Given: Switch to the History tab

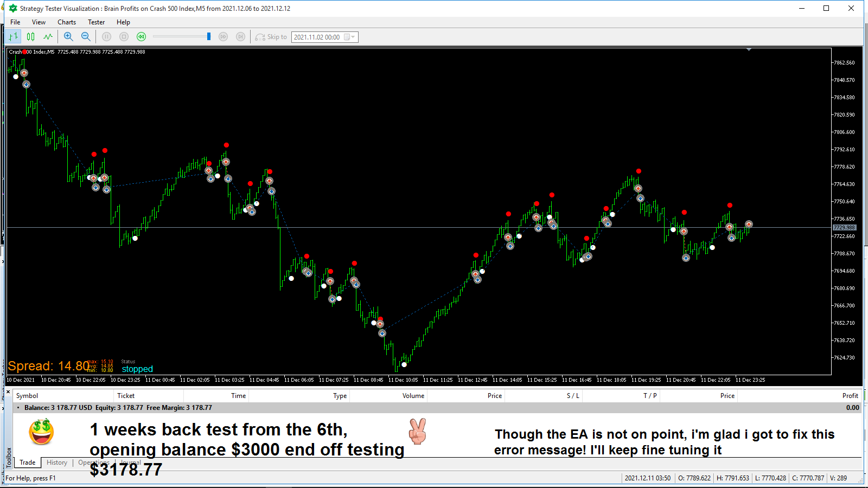Looking at the screenshot, I should pos(57,463).
